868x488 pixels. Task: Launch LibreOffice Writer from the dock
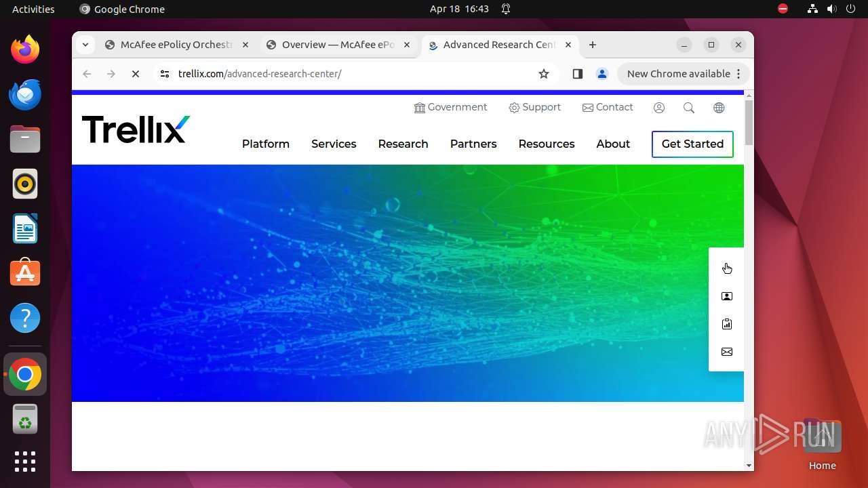tap(25, 228)
